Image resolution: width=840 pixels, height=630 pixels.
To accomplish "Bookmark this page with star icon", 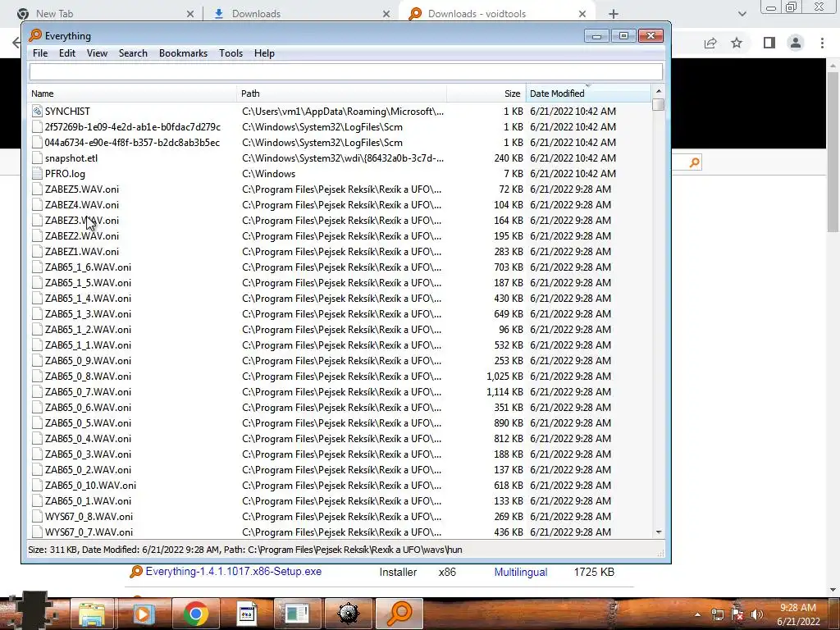I will (737, 43).
